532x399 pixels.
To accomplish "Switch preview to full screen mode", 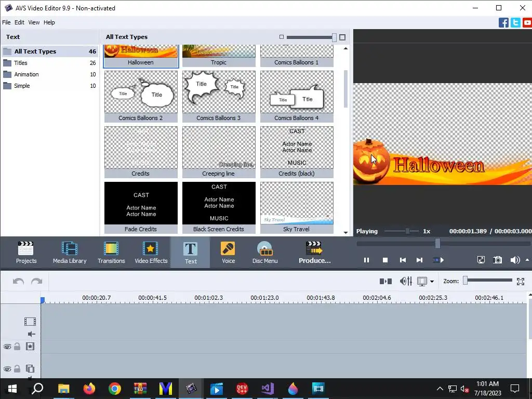I will click(x=481, y=260).
